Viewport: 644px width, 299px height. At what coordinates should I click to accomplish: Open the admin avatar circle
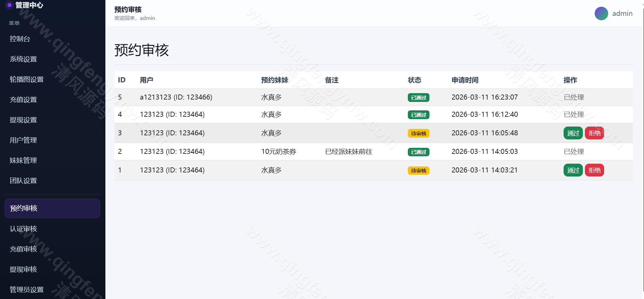pos(601,13)
